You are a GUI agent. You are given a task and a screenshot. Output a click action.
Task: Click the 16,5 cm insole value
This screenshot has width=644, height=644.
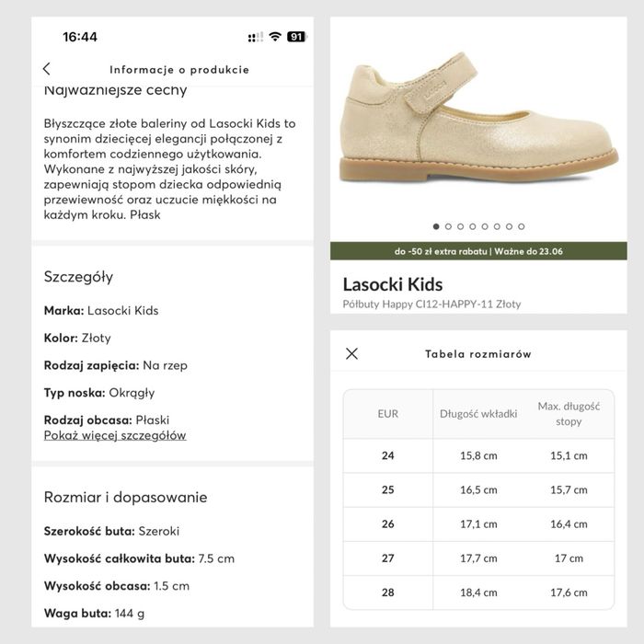[478, 490]
